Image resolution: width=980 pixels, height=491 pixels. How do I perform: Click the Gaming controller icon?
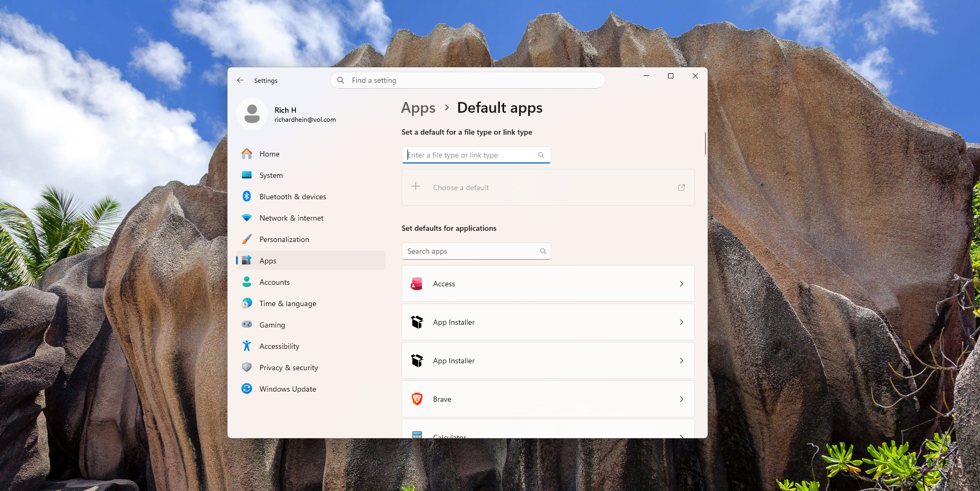click(x=247, y=324)
